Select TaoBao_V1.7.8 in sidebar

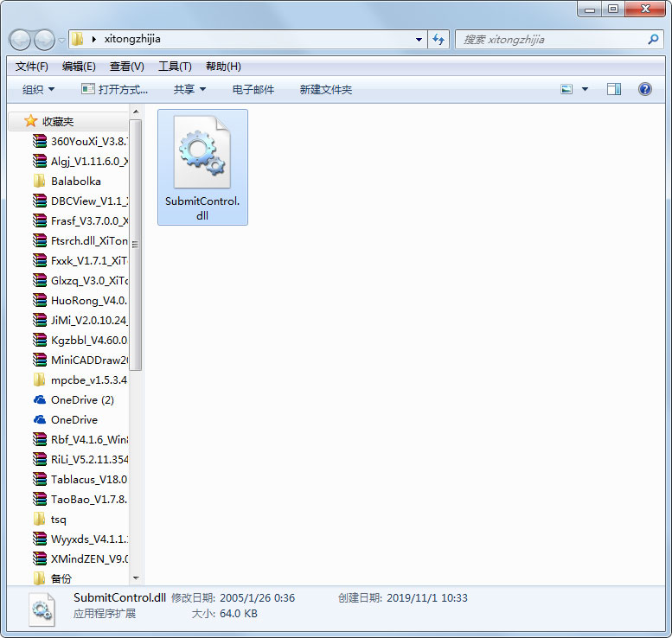point(80,499)
